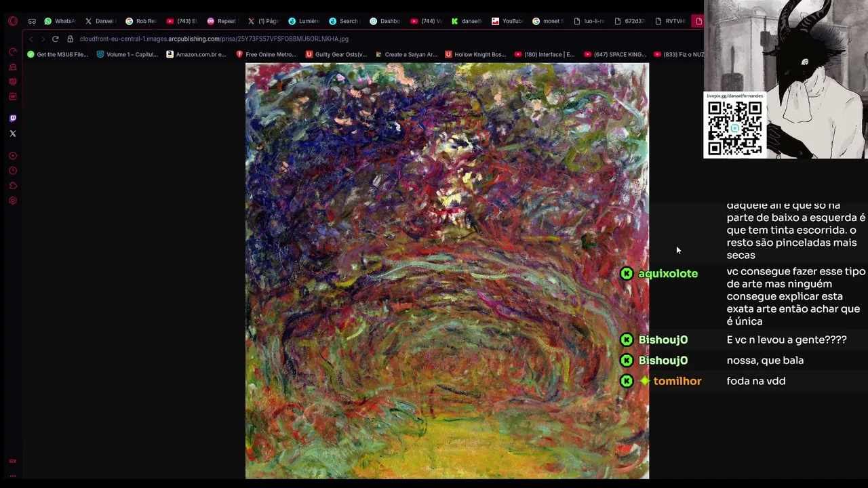The height and width of the screenshot is (488, 868).
Task: Click chat message 'foda na vdd'
Action: tap(756, 382)
